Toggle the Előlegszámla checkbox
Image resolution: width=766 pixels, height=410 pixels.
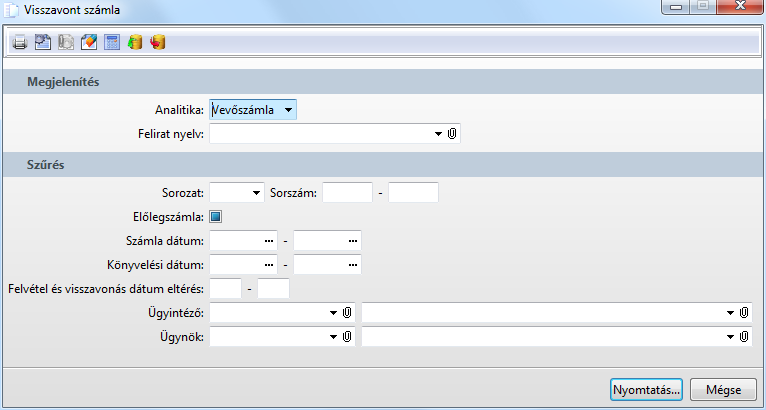pos(215,216)
